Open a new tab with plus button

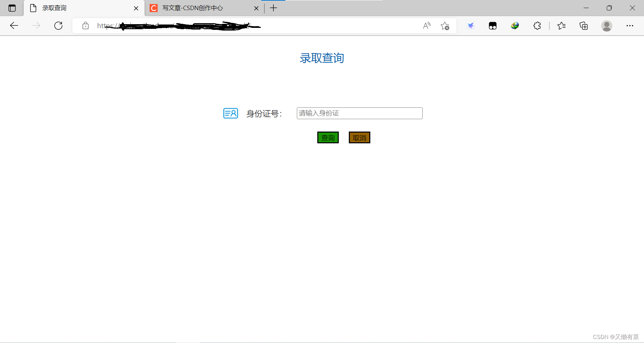coord(274,8)
